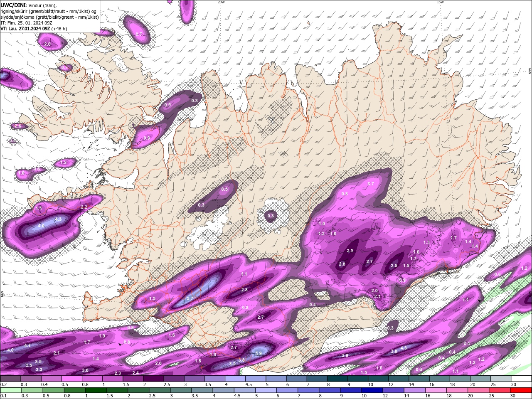Click the 20W longitude label

pos(221,2)
